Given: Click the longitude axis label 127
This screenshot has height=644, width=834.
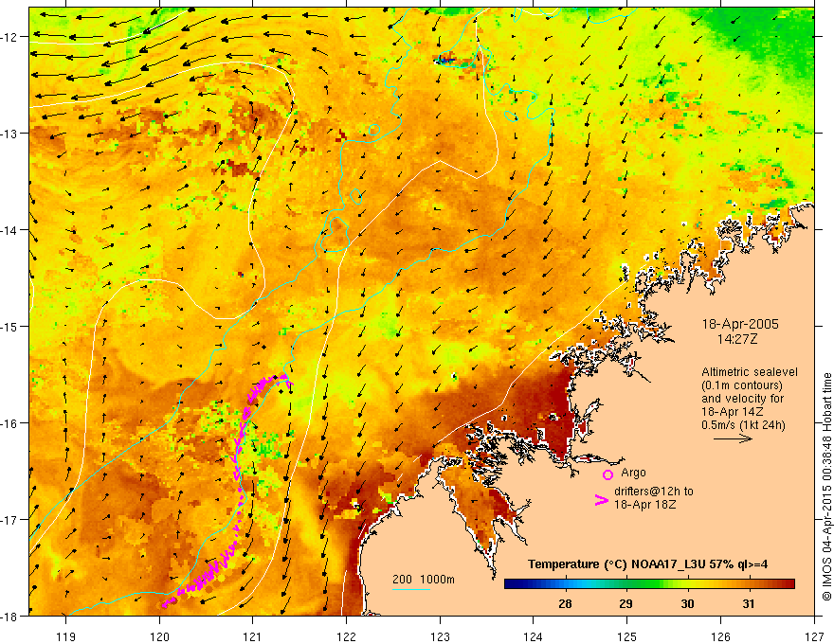Looking at the screenshot, I should point(814,636).
